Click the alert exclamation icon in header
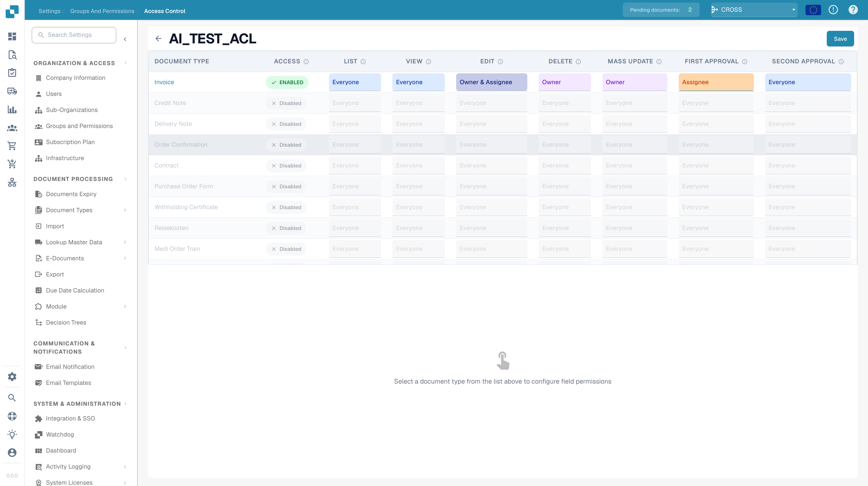Viewport: 868px width, 486px height. coord(833,10)
